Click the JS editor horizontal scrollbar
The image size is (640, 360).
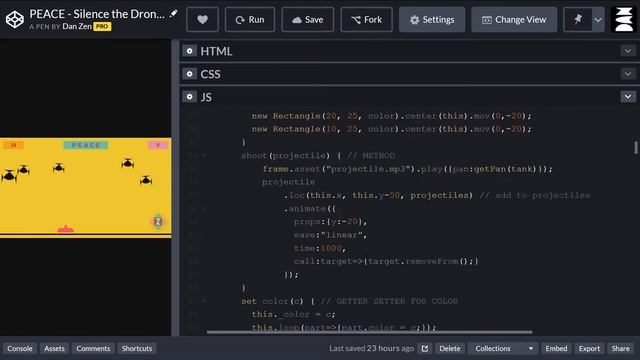(369, 332)
